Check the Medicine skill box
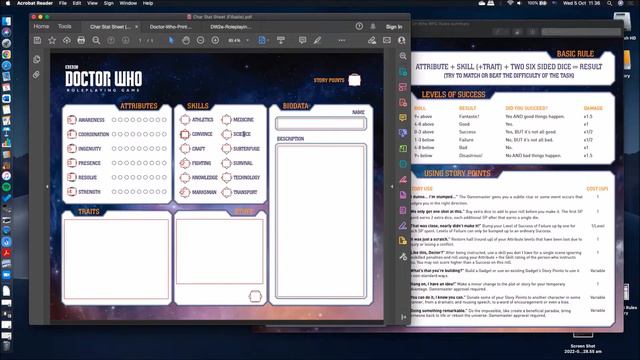Image resolution: width=640 pixels, height=360 pixels. click(226, 120)
